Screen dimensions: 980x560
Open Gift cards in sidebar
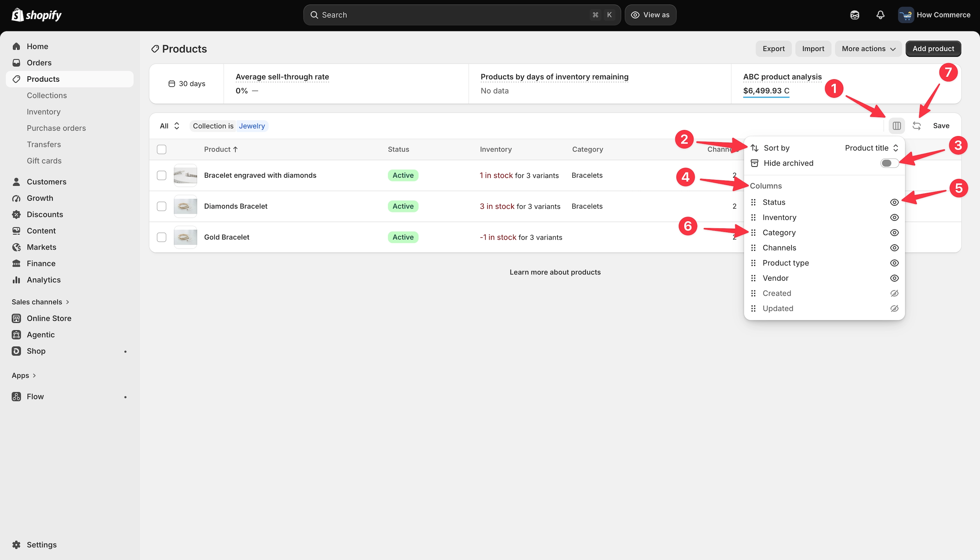[x=44, y=161]
